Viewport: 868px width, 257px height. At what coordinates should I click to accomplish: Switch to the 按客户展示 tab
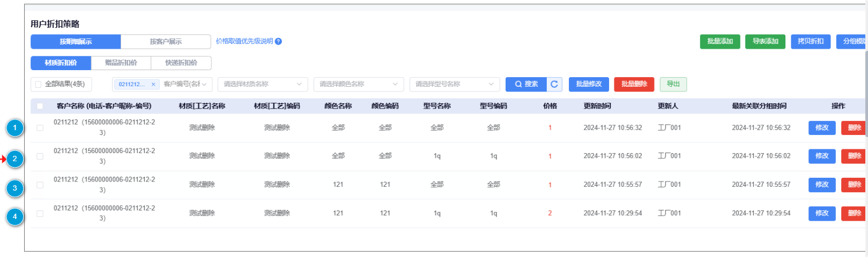(x=166, y=42)
